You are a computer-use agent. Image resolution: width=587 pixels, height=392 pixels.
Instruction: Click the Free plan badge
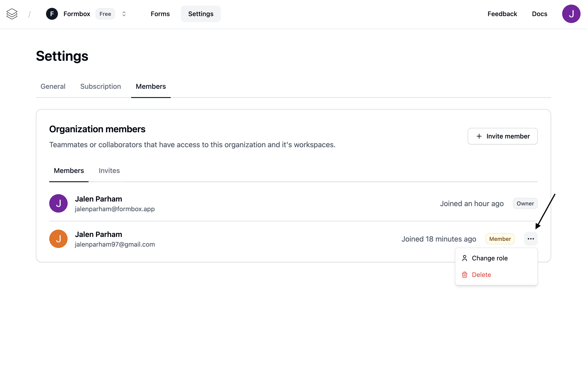click(105, 14)
